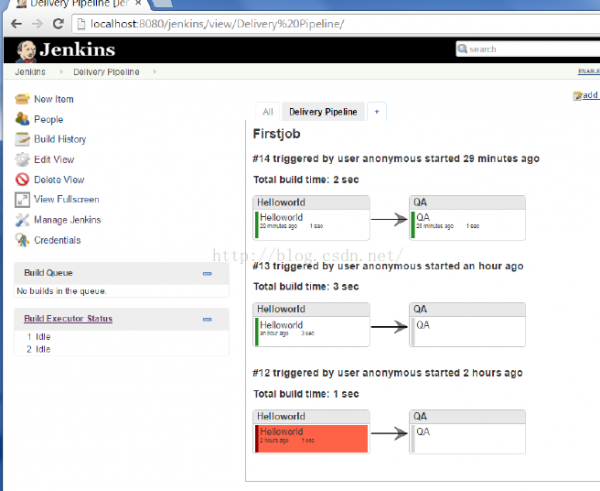The height and width of the screenshot is (491, 600).
Task: Click the View Fullscreen expand icon
Action: 22,200
